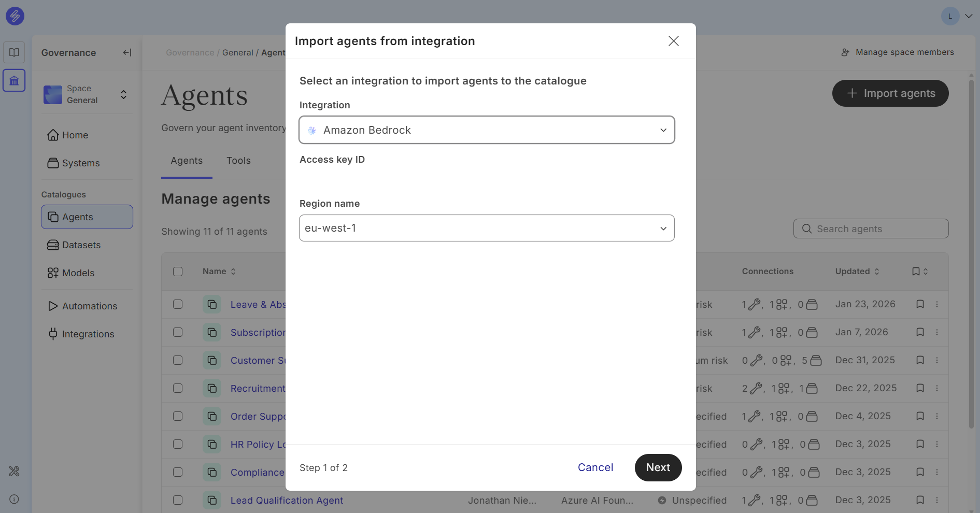Check the Recruitment agent row checkbox
Image resolution: width=980 pixels, height=513 pixels.
(x=178, y=388)
